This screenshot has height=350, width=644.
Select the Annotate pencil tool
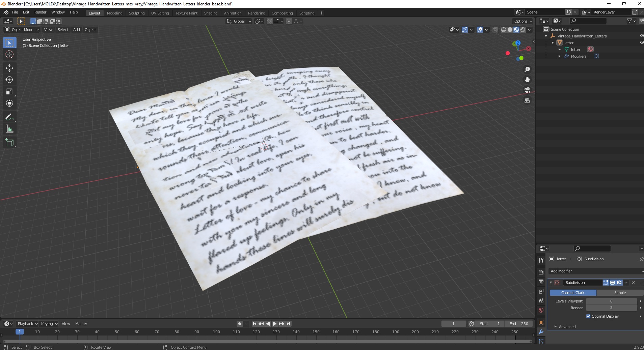[x=9, y=117]
